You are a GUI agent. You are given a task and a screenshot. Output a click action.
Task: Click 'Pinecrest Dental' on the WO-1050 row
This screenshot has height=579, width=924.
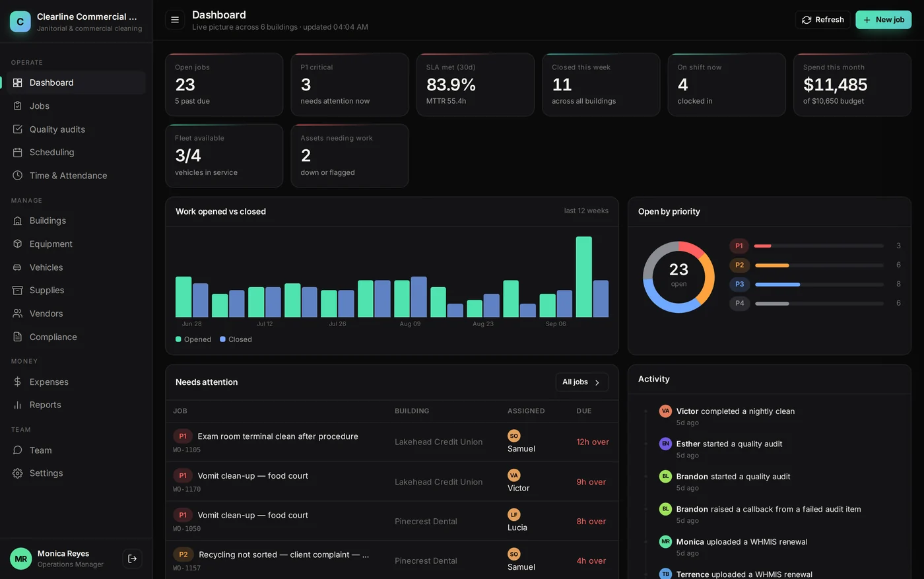pyautogui.click(x=426, y=522)
